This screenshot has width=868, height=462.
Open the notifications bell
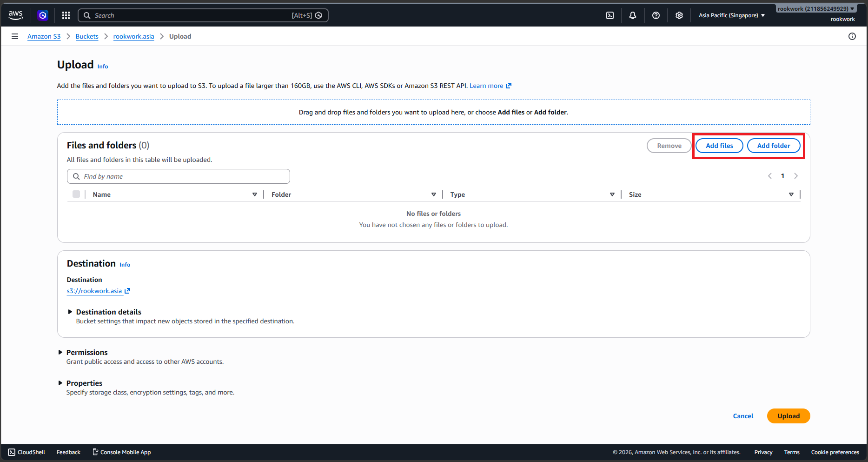(x=633, y=15)
